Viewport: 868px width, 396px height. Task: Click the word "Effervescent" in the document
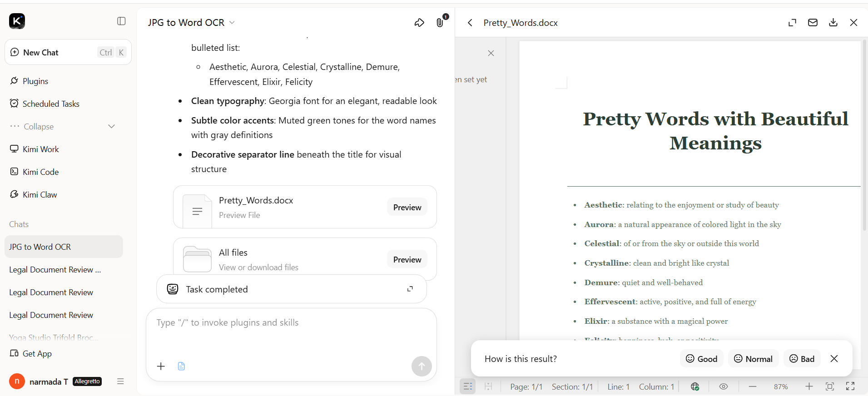tap(610, 302)
